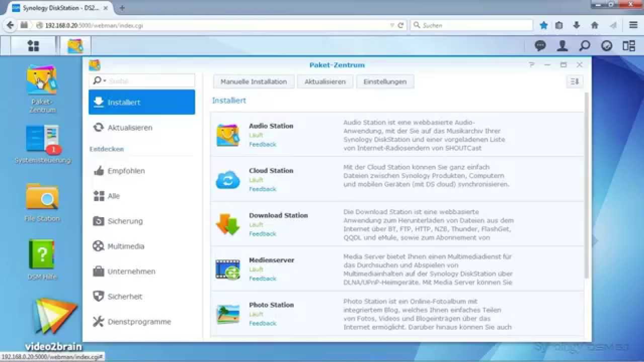Click the Photo Station title text
The width and height of the screenshot is (644, 362).
click(271, 305)
